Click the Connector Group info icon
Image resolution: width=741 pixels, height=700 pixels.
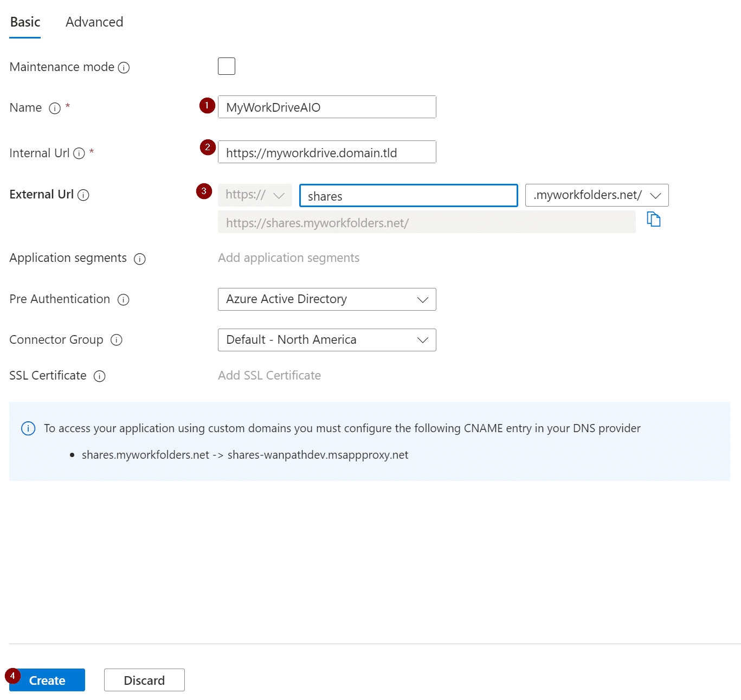tap(117, 340)
